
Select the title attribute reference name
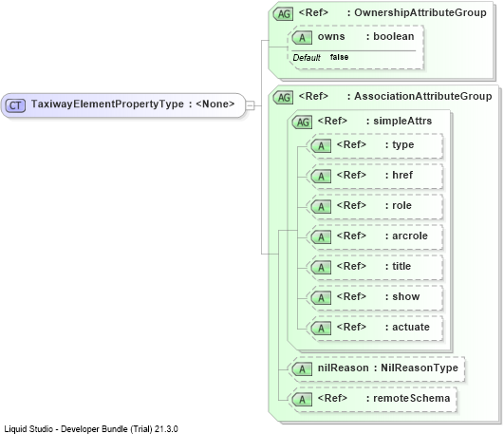[x=401, y=266]
